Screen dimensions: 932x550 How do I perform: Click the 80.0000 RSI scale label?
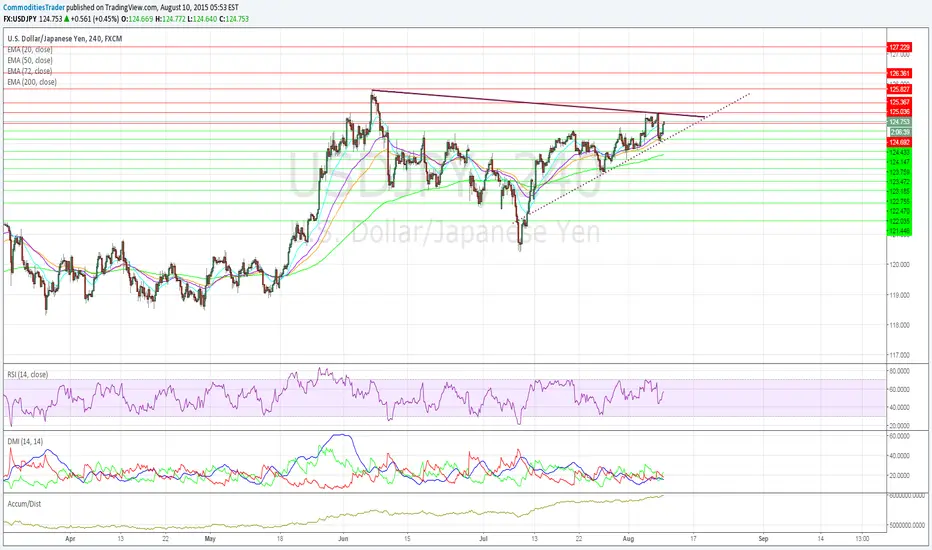[x=899, y=371]
